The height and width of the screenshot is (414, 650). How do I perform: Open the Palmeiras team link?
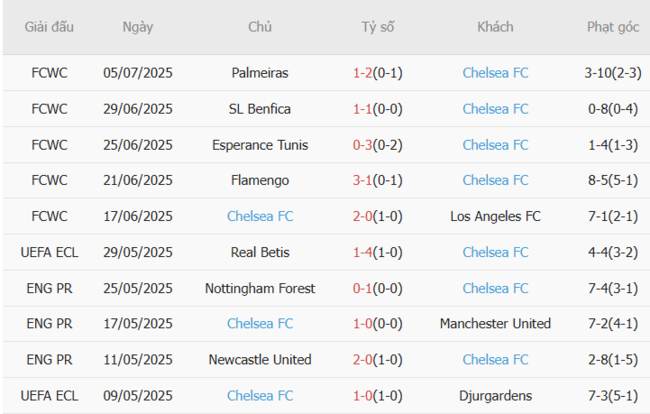tap(260, 73)
